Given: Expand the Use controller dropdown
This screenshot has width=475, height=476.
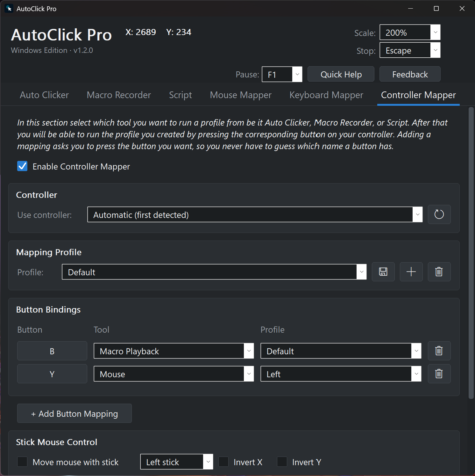Looking at the screenshot, I should pyautogui.click(x=255, y=214).
